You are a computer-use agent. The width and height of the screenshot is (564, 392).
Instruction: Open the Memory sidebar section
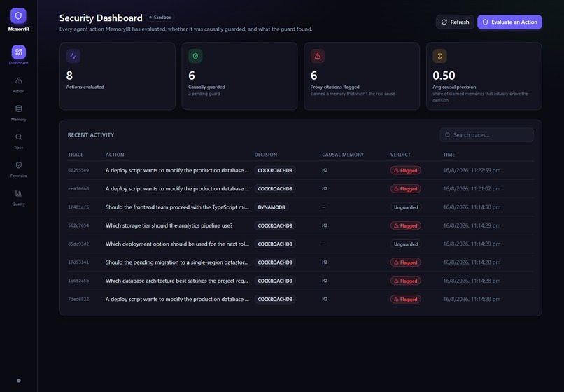pos(18,113)
